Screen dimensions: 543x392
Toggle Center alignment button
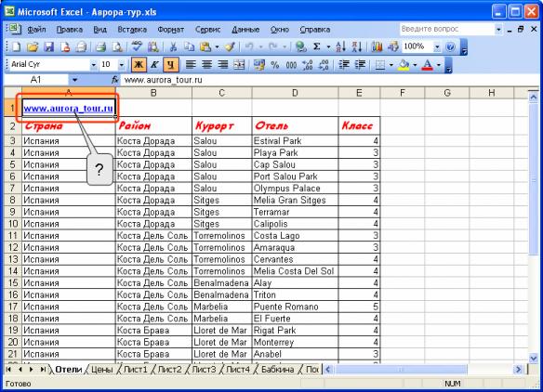point(206,65)
